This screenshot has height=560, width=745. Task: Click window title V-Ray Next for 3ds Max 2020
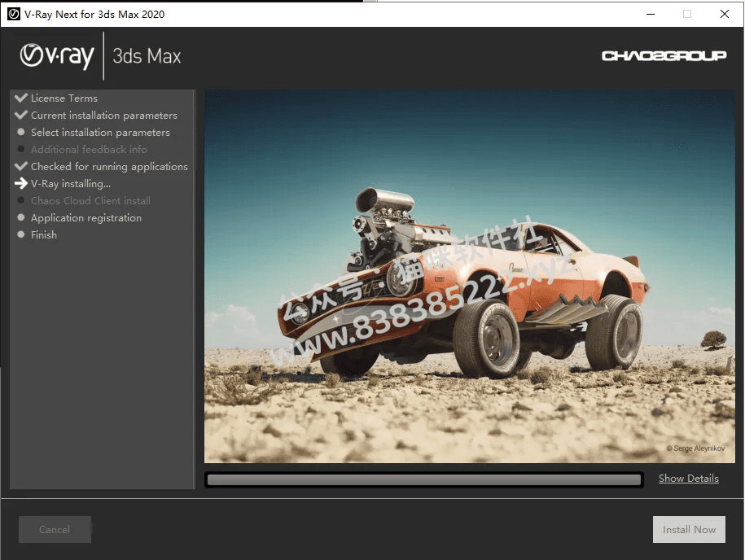pos(94,15)
